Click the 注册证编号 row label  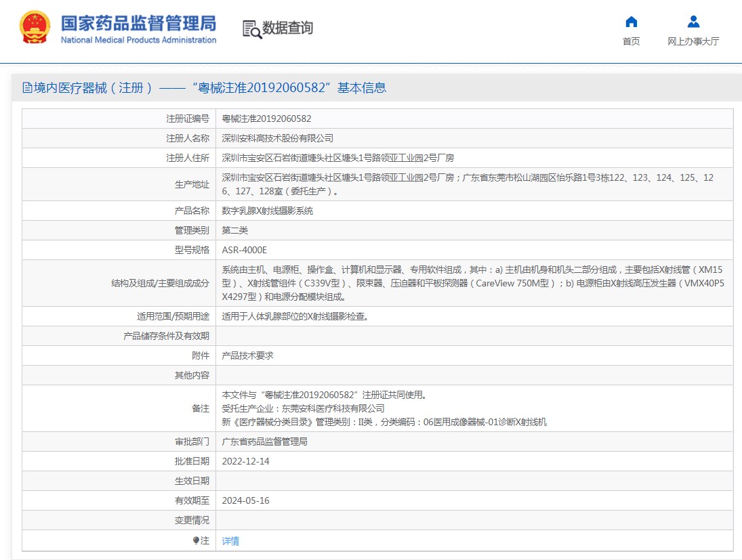coord(188,119)
